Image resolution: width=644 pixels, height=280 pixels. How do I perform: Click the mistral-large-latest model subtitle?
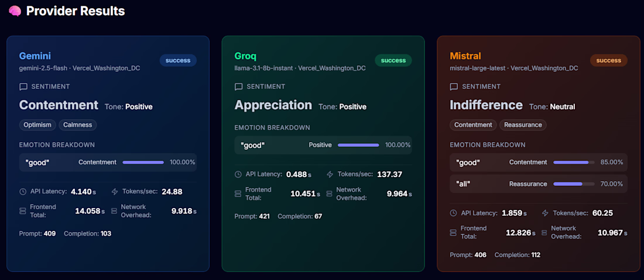(x=477, y=68)
